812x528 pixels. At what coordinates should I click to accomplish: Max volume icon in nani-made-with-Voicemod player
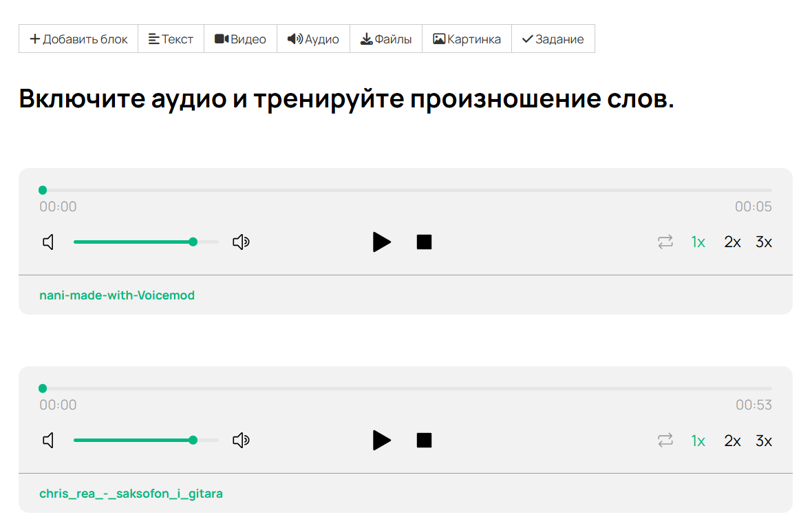pos(241,242)
